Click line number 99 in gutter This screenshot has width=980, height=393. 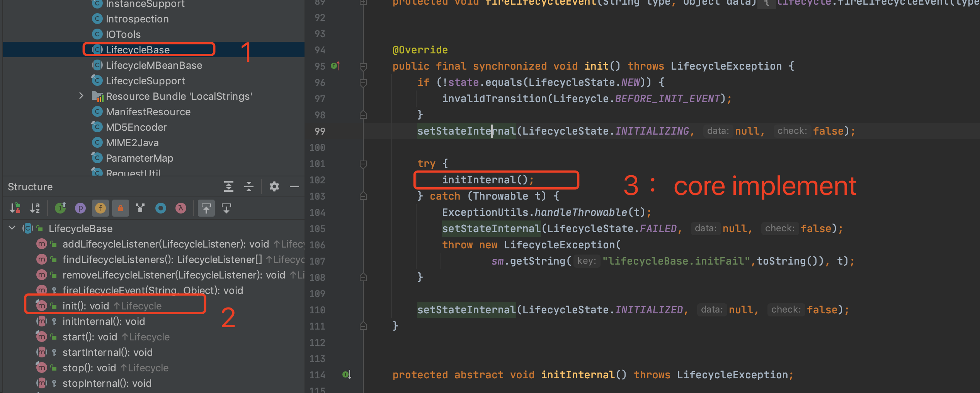(x=320, y=131)
